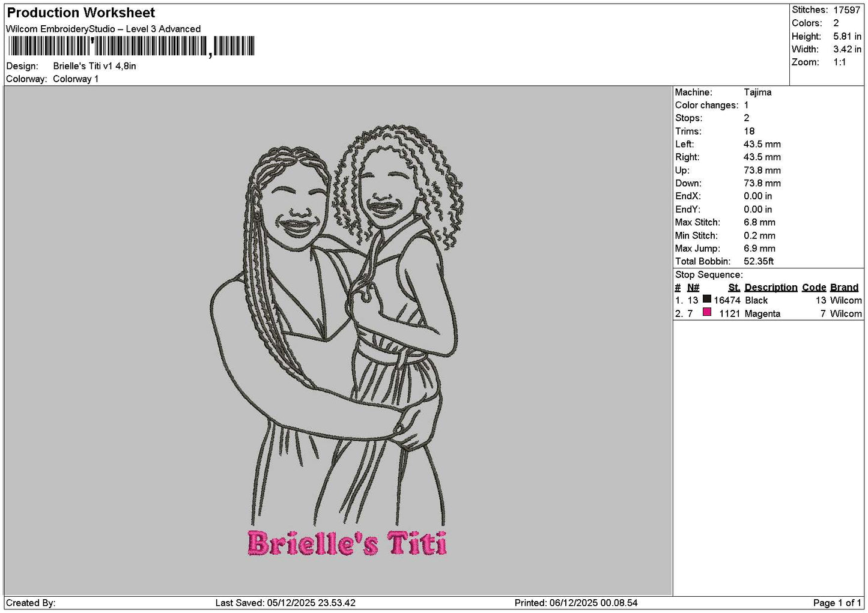Click the 'Colorway 1' value
The height and width of the screenshot is (613, 868).
(76, 79)
